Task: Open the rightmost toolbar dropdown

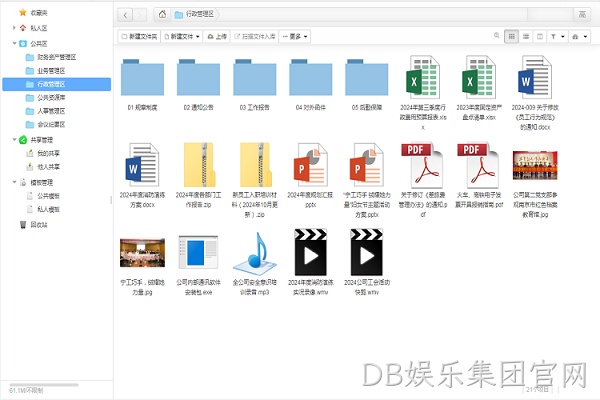Action: click(579, 36)
